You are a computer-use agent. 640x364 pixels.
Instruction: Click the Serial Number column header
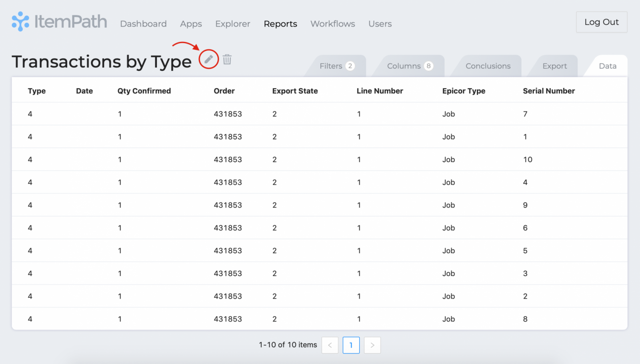pos(549,91)
